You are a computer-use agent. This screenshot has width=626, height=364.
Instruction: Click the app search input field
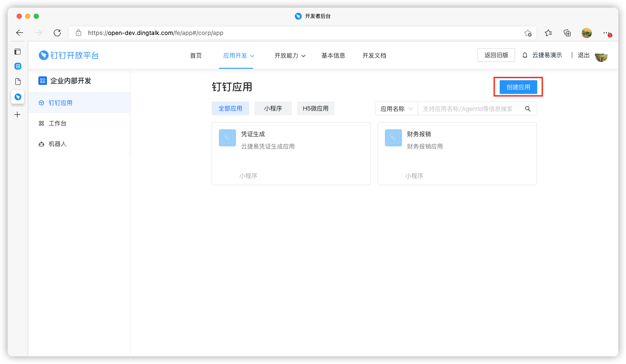(x=472, y=109)
